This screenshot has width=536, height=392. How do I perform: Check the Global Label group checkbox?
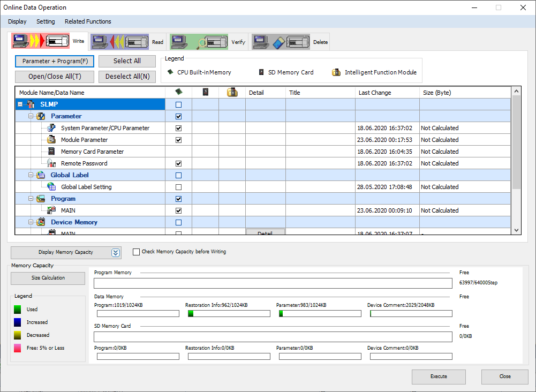(x=178, y=175)
